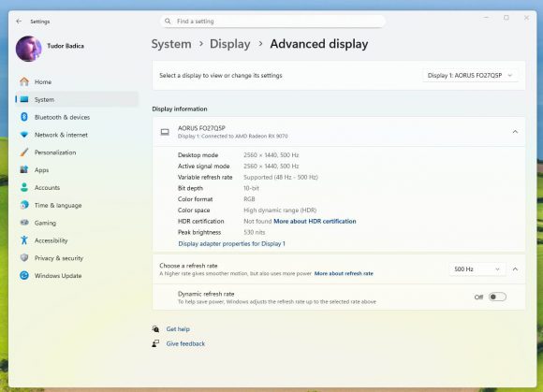Click More about HDR certification link

(x=315, y=221)
